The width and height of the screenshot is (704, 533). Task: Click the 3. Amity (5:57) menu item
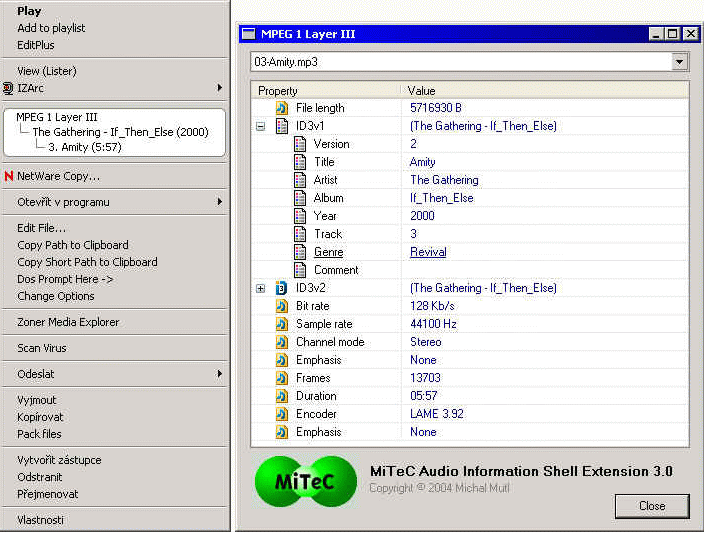click(85, 147)
